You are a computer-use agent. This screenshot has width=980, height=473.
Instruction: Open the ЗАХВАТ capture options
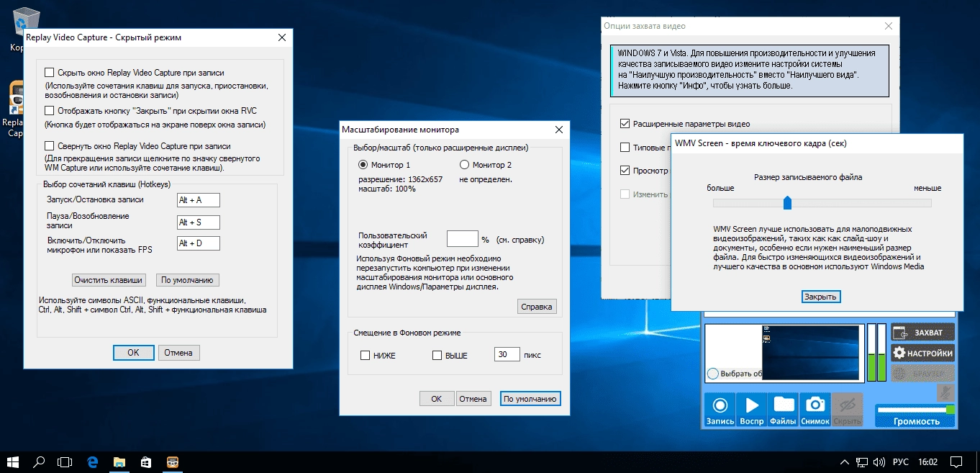(x=923, y=332)
